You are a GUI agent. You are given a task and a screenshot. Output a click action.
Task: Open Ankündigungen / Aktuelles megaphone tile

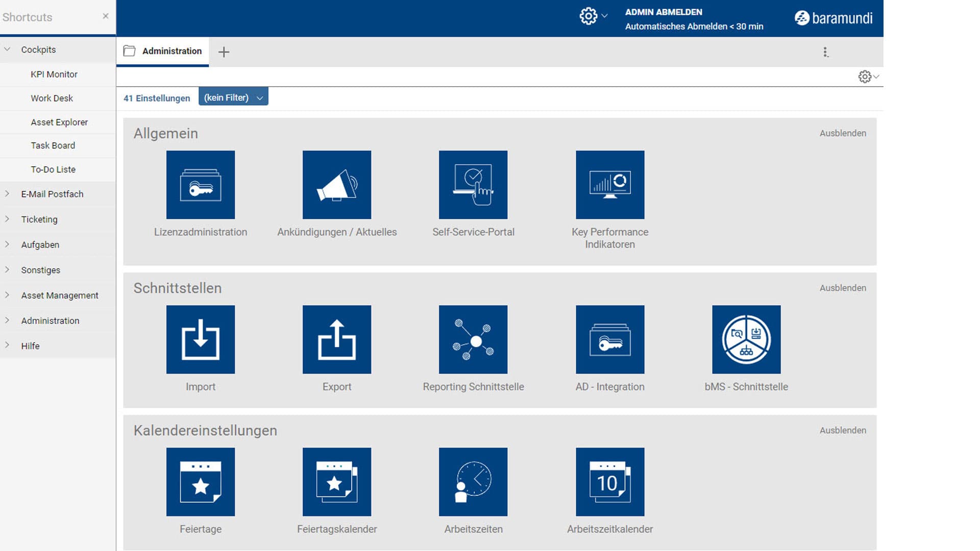[x=337, y=185]
